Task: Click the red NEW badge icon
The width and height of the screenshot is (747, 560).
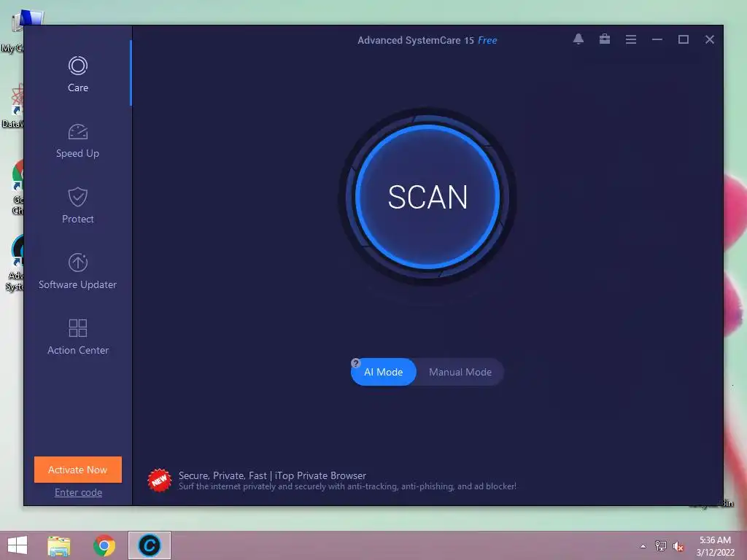Action: [x=159, y=481]
